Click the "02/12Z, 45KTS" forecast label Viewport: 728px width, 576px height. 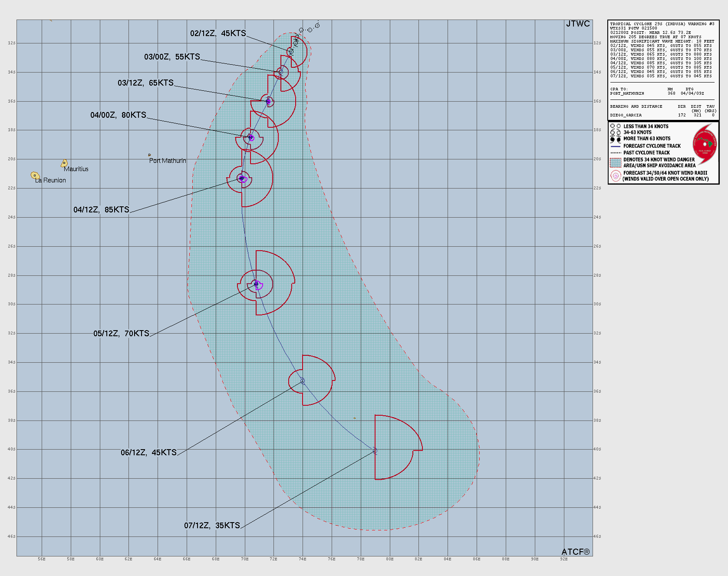[x=218, y=33]
